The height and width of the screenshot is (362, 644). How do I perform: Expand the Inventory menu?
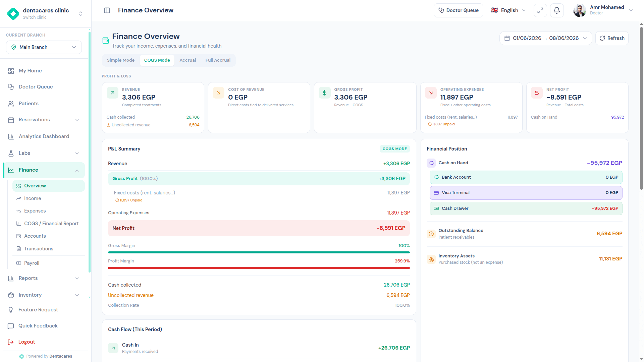(x=77, y=295)
